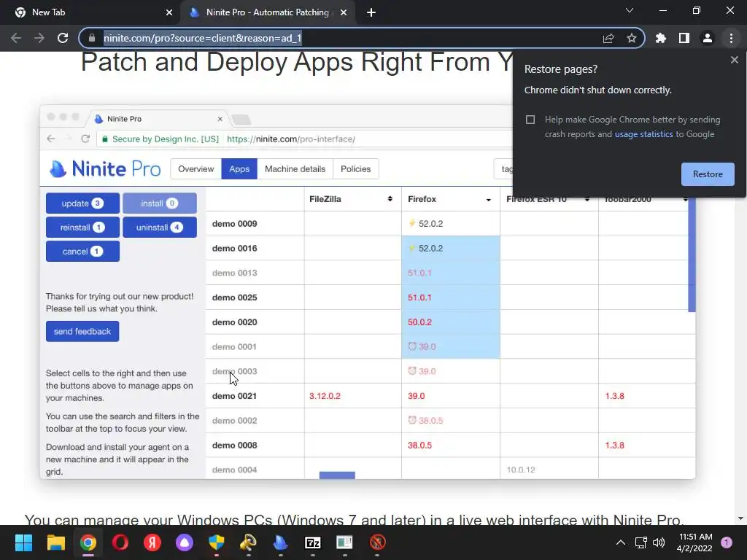Viewport: 747px width, 560px height.
Task: Click the Chrome taskbar icon
Action: pyautogui.click(x=88, y=542)
